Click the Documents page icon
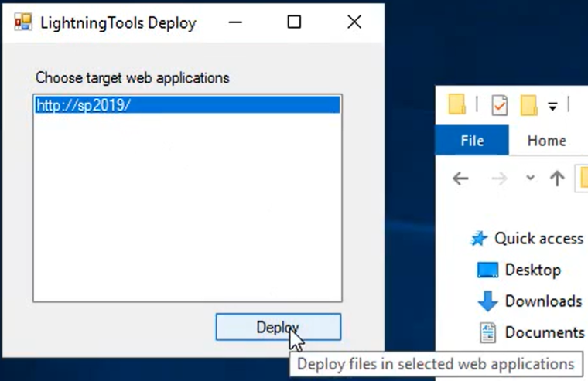The height and width of the screenshot is (381, 588). click(488, 332)
